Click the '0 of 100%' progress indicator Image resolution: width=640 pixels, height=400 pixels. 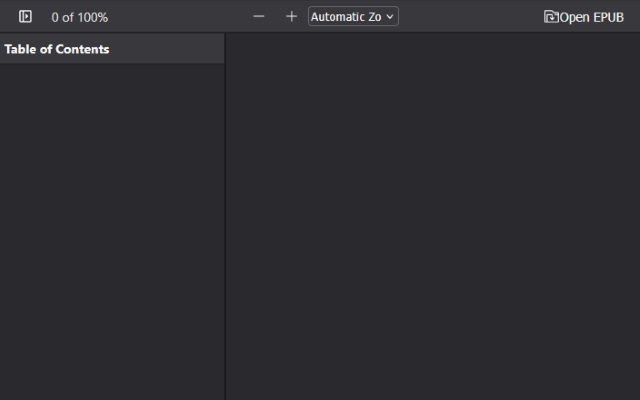(x=80, y=17)
